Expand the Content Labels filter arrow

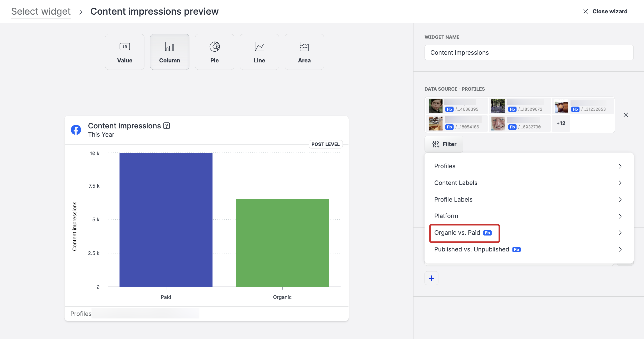pyautogui.click(x=620, y=183)
